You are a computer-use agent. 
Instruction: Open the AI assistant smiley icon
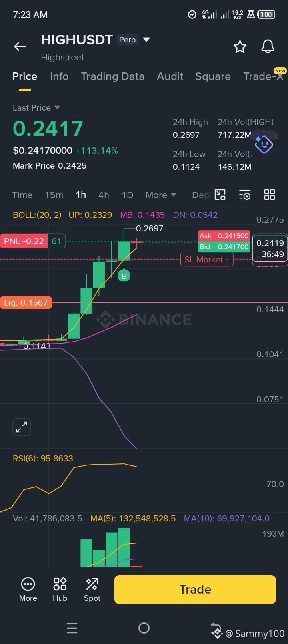tap(264, 144)
